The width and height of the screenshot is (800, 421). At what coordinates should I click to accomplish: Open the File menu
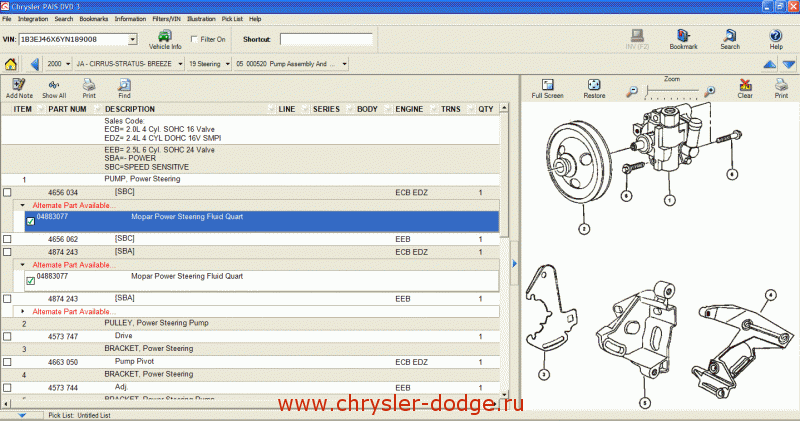pyautogui.click(x=7, y=19)
